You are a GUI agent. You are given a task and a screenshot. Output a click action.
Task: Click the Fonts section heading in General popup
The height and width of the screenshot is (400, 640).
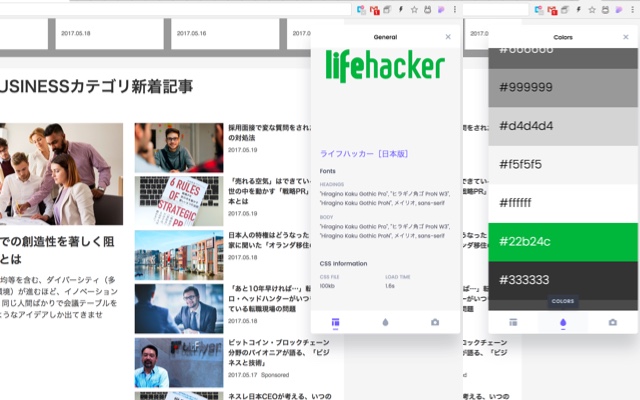click(x=328, y=171)
